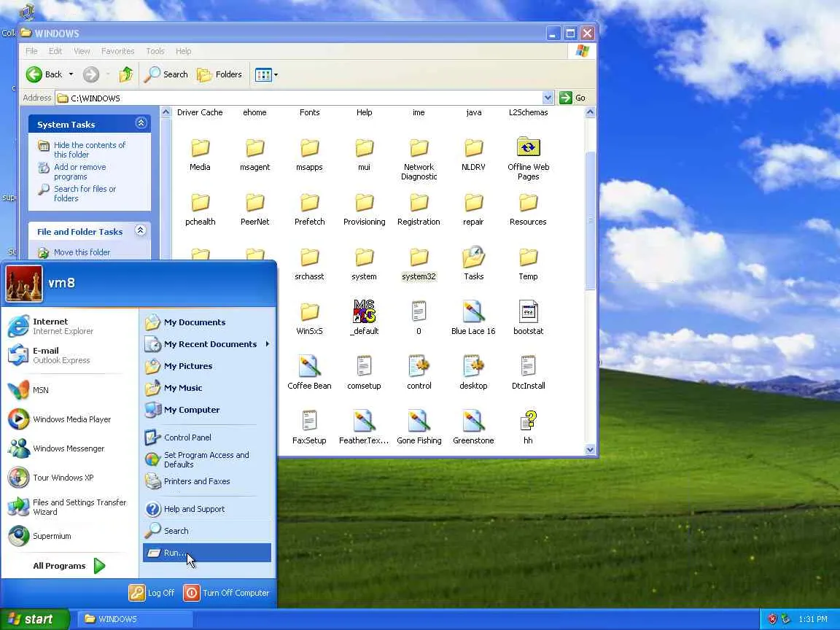Click the tasks pane scroll up arrow
This screenshot has height=630, width=840.
point(166,112)
